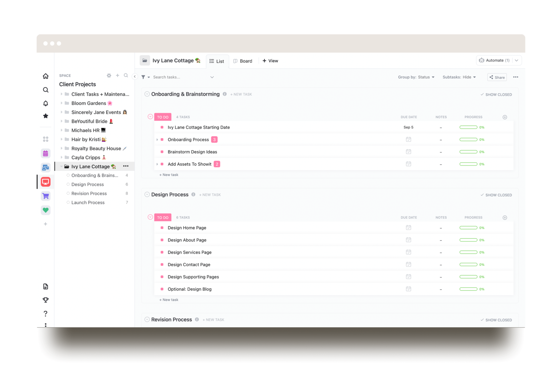Collapse the TO DO group under Design Process
The width and height of the screenshot is (559, 392).
pos(150,217)
